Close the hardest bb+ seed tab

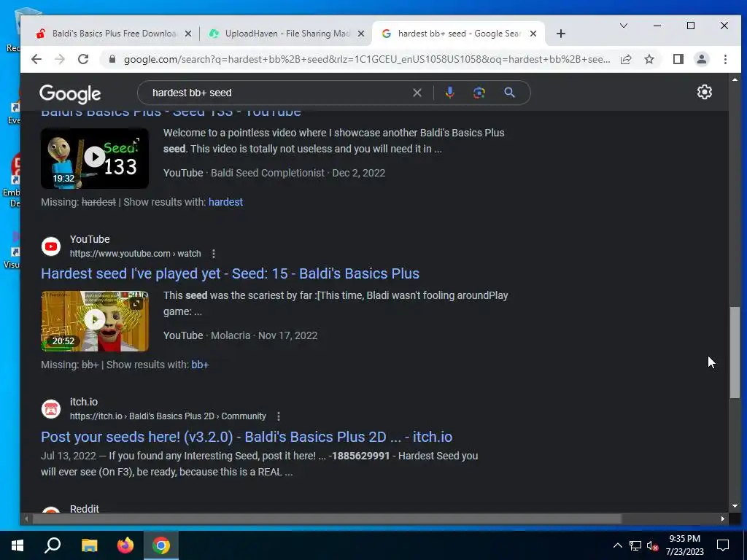[x=533, y=34]
